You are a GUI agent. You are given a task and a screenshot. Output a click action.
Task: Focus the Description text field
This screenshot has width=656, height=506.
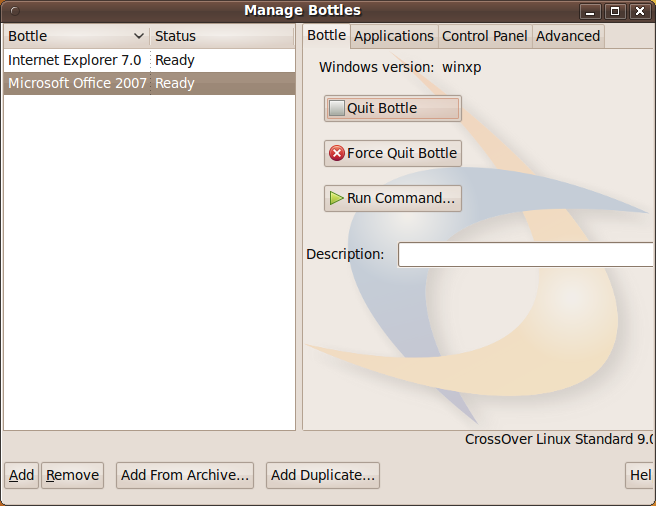point(525,254)
